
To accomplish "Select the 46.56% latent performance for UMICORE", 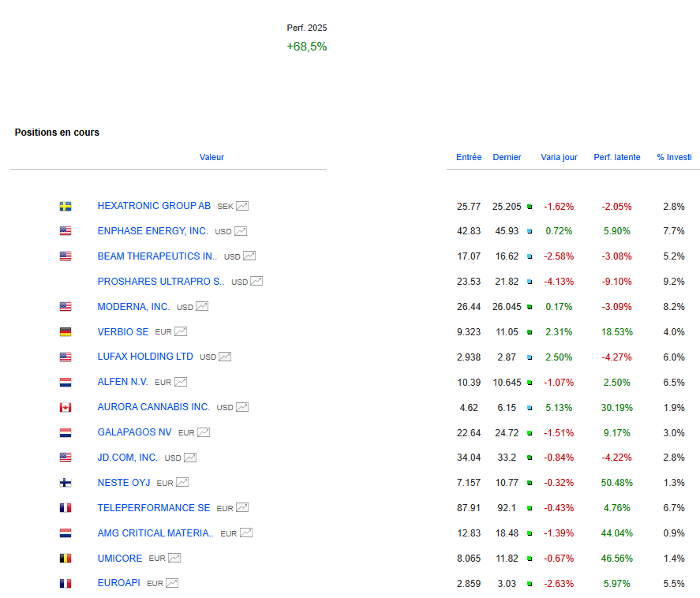I will pyautogui.click(x=617, y=559).
